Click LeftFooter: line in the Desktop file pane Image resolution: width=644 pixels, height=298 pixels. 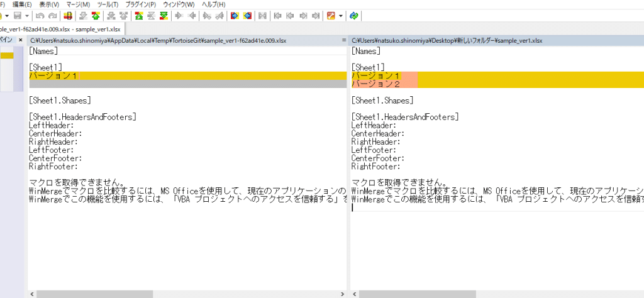[x=374, y=150]
